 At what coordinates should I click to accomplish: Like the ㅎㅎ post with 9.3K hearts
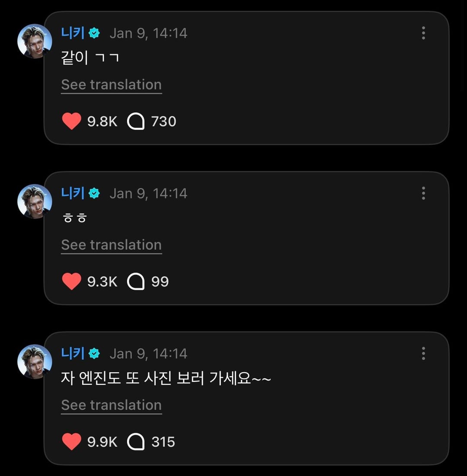(x=72, y=282)
